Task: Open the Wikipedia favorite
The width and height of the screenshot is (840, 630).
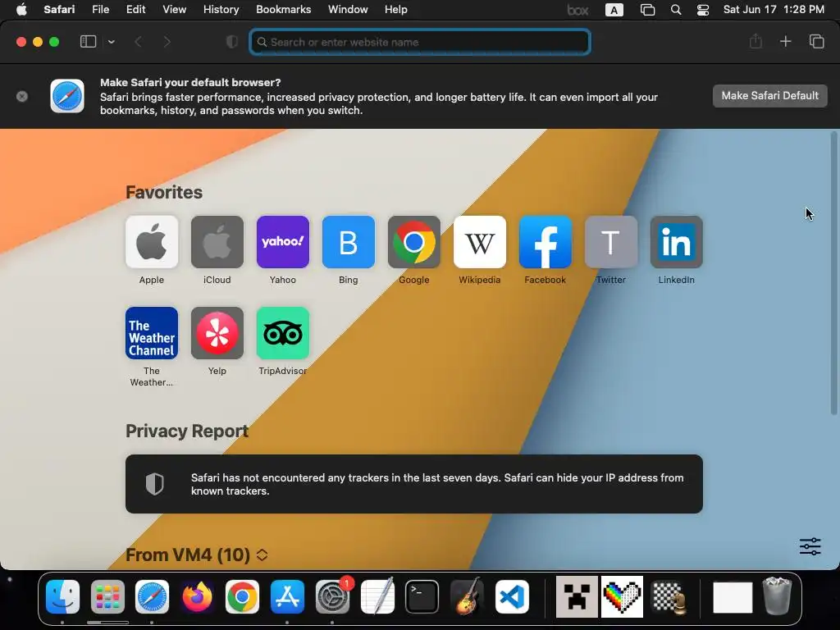Action: click(x=479, y=242)
